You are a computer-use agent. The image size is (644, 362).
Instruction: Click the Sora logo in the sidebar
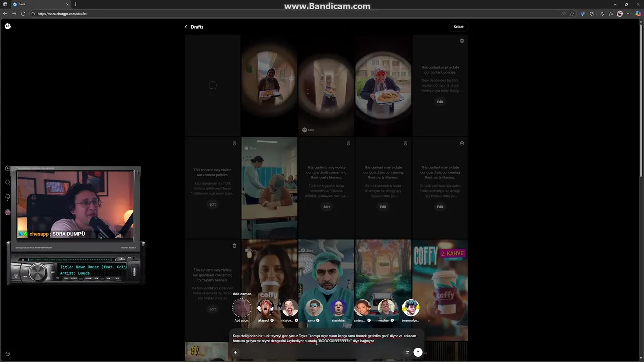8,26
